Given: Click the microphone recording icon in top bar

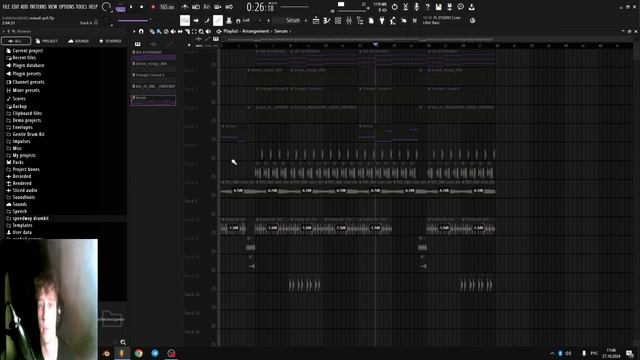Looking at the screenshot, I should click(x=417, y=7).
